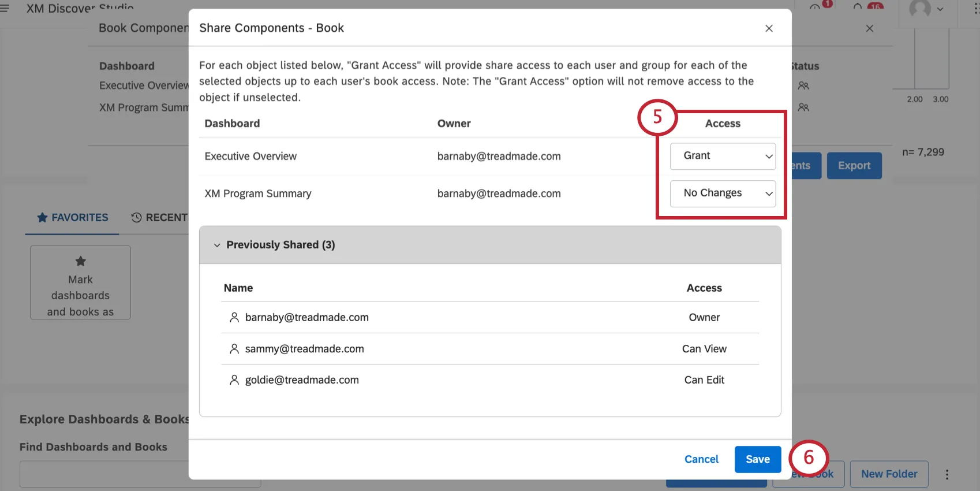Switch to the Favorites tab

pos(73,218)
